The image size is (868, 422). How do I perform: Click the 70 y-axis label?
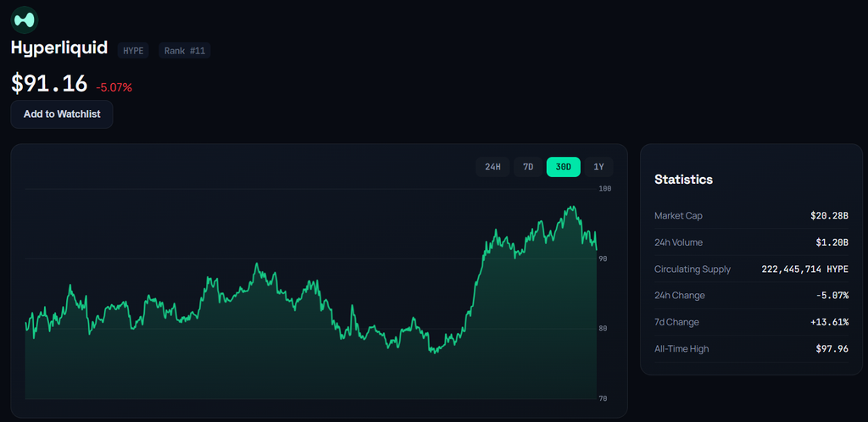(604, 398)
